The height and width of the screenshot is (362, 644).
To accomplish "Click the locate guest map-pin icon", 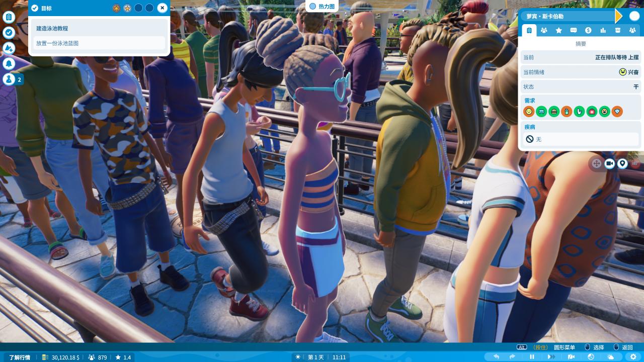I will [x=622, y=163].
